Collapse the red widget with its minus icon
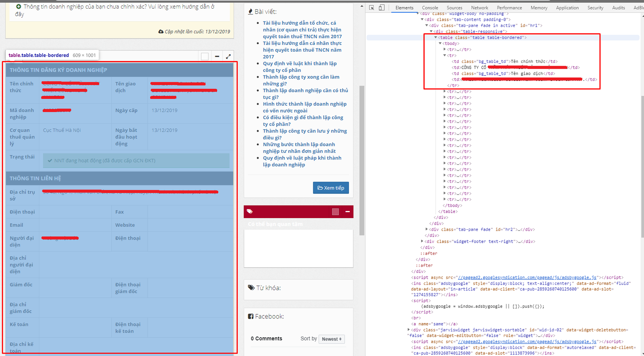Screen dimensions: 644x356 point(347,211)
